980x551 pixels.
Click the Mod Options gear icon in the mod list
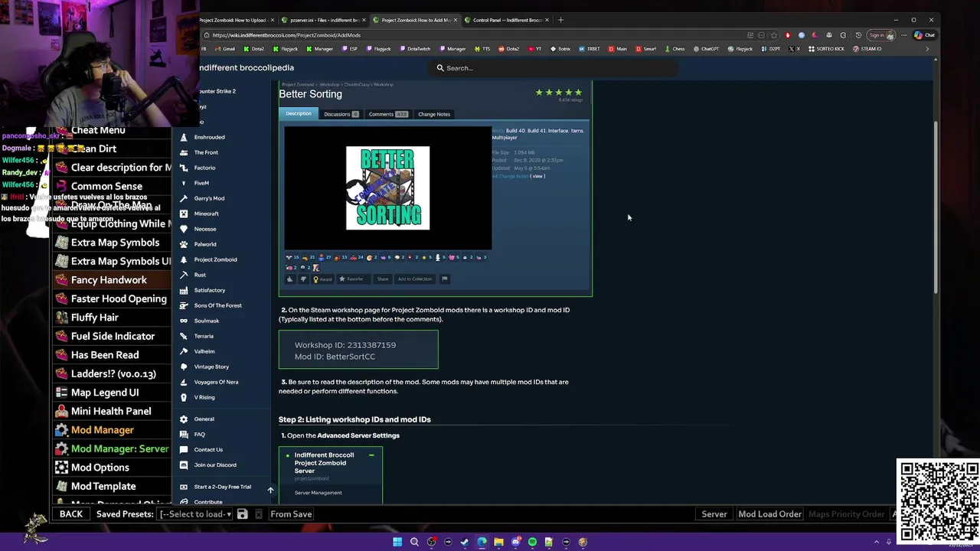click(x=61, y=468)
